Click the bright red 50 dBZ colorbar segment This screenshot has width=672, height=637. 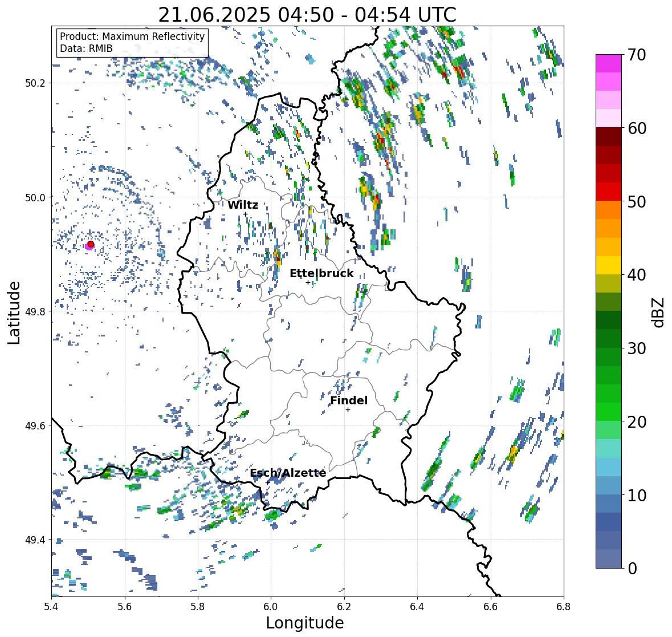click(609, 192)
